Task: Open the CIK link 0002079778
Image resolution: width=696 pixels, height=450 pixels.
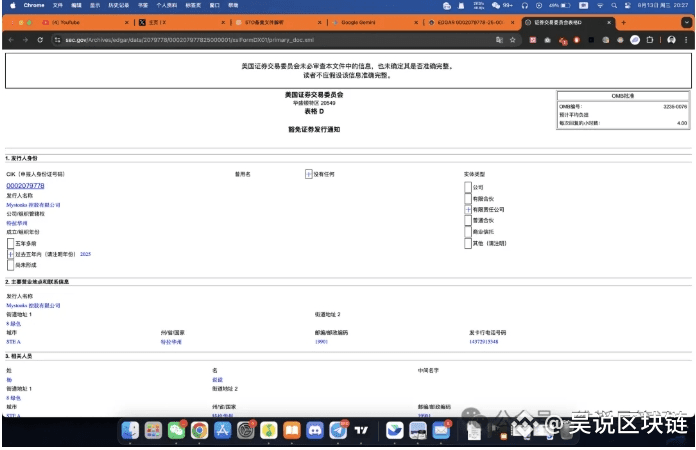Action: pyautogui.click(x=26, y=185)
